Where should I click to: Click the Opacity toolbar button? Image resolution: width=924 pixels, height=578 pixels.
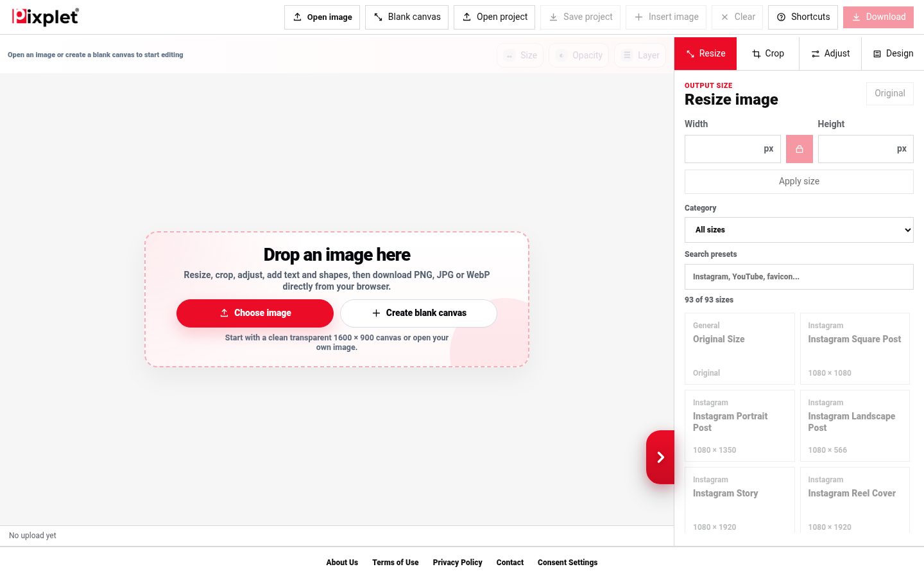tap(579, 55)
